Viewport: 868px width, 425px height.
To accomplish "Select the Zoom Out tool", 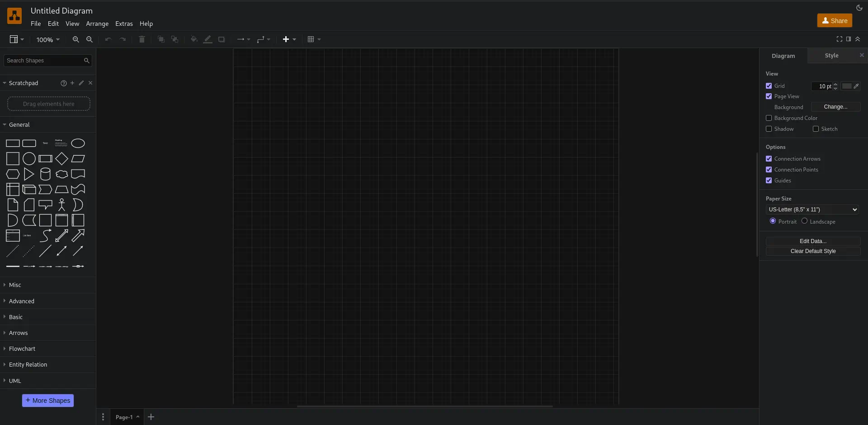I will [x=90, y=39].
